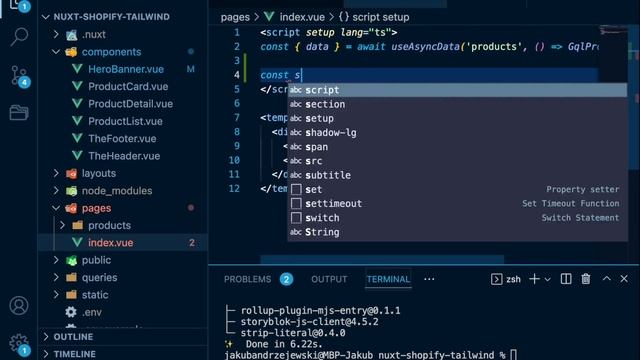Split the terminal panel
640x360 pixels.
566,279
